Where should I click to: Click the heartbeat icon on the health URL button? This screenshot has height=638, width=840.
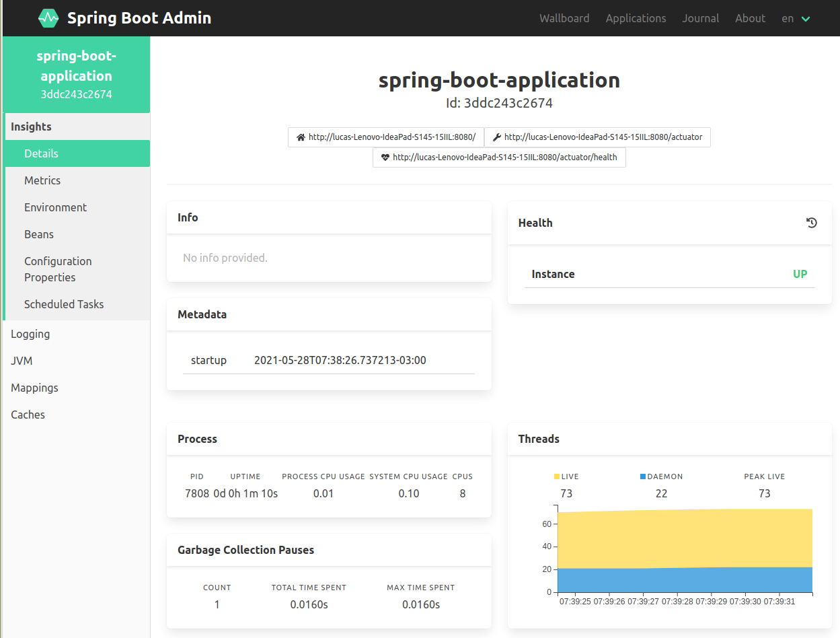385,157
